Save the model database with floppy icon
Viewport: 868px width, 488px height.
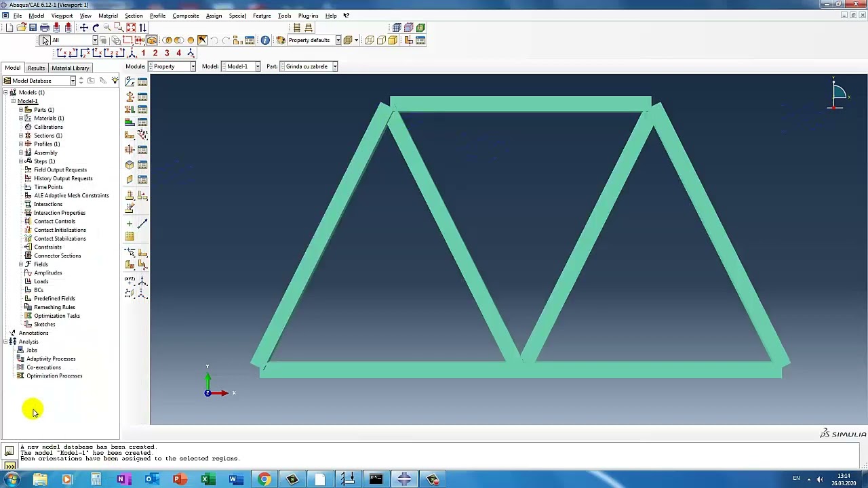[x=33, y=27]
